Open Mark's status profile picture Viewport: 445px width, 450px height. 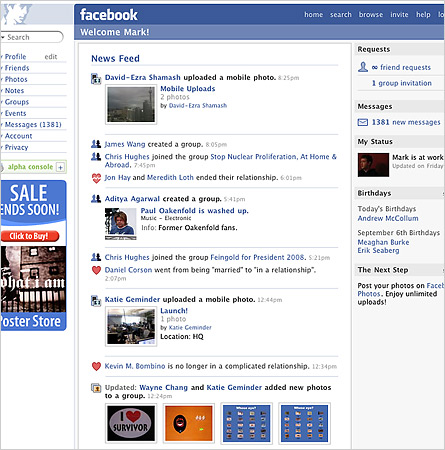[373, 165]
